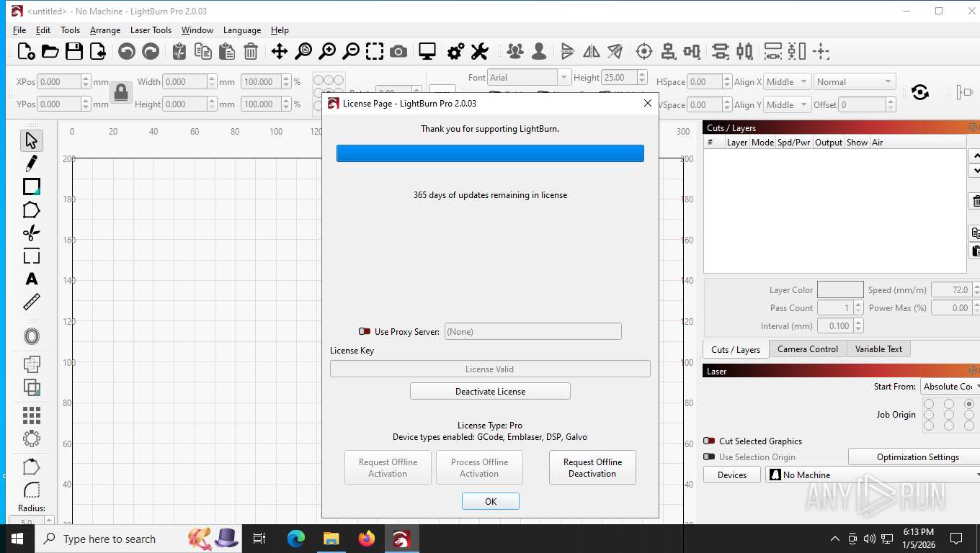Screen dimensions: 980x553
Task: Select the top-left Job Origin radio
Action: tap(929, 404)
